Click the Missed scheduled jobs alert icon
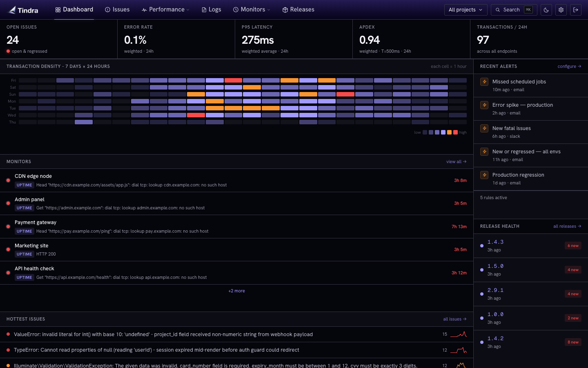Viewport: 588px width, 368px height. tap(484, 82)
